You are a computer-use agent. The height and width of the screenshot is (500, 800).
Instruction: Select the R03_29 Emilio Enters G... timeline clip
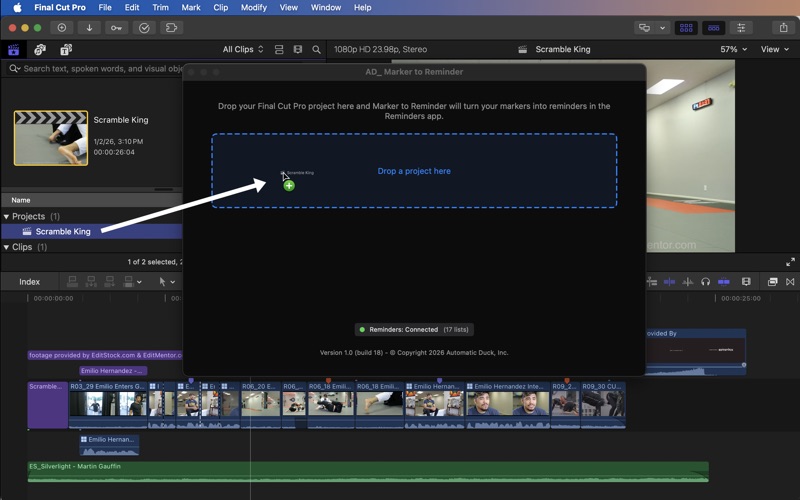(x=108, y=405)
